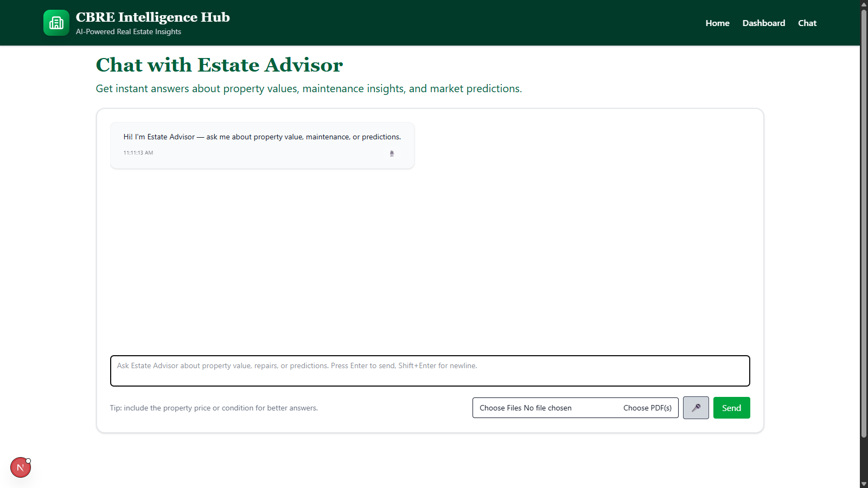
Task: Click the scrollbar down arrow
Action: 864,484
